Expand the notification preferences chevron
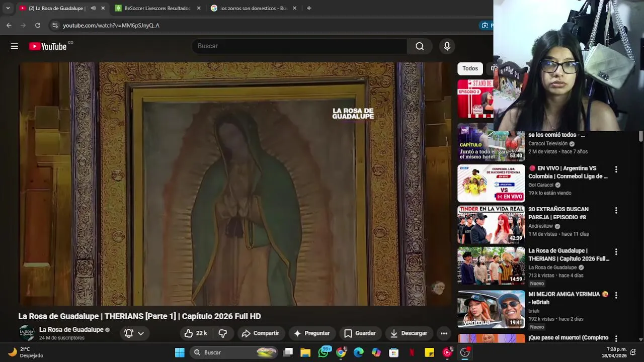This screenshot has width=644, height=362. 141,333
